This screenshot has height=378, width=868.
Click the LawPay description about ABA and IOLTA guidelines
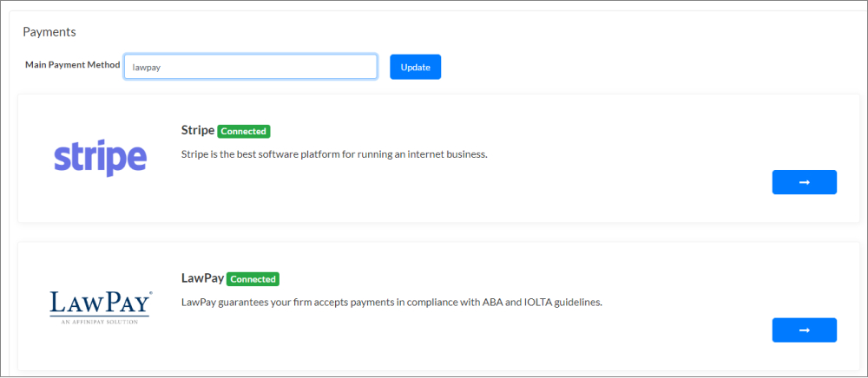pyautogui.click(x=391, y=303)
